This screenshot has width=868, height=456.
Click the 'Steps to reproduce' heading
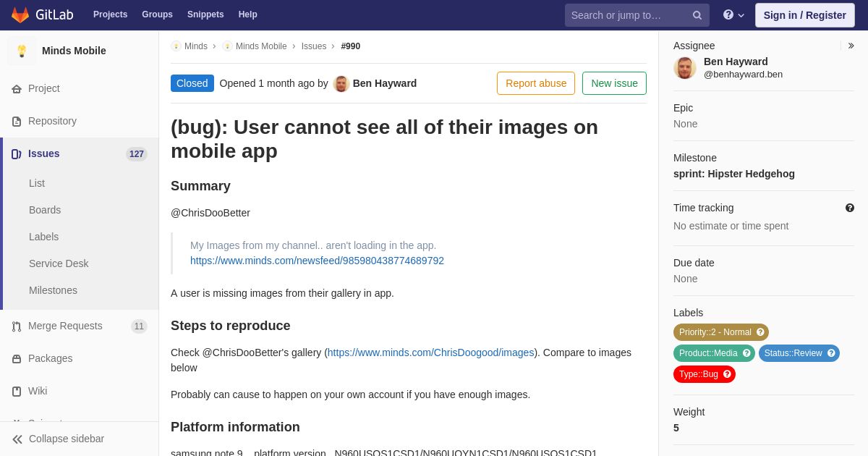[x=231, y=326]
